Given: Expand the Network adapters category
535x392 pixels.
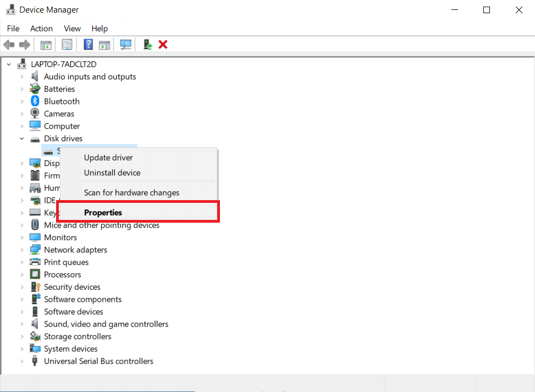Looking at the screenshot, I should coord(22,249).
